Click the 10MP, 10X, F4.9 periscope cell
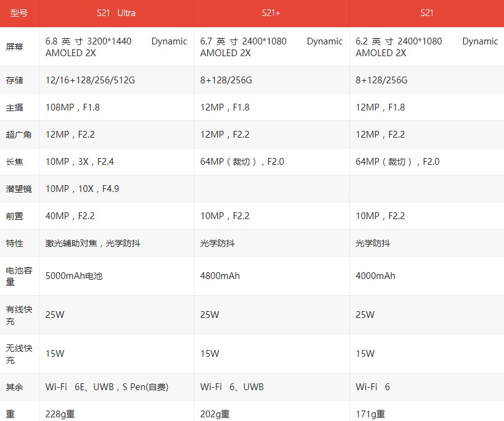 83,189
